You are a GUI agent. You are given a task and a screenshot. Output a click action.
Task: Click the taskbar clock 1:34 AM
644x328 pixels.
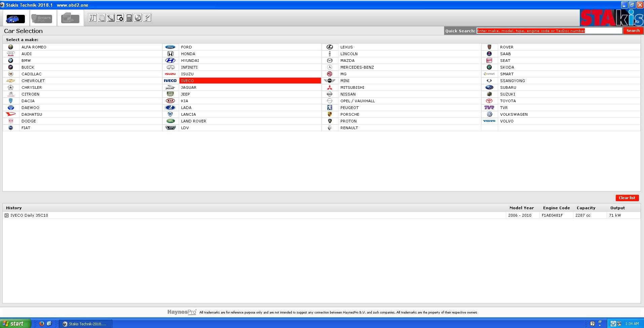pos(632,324)
